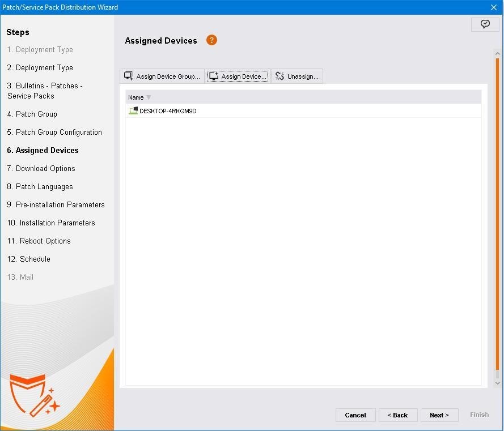Click the orange help question mark icon
This screenshot has height=431, width=504.
tap(211, 40)
